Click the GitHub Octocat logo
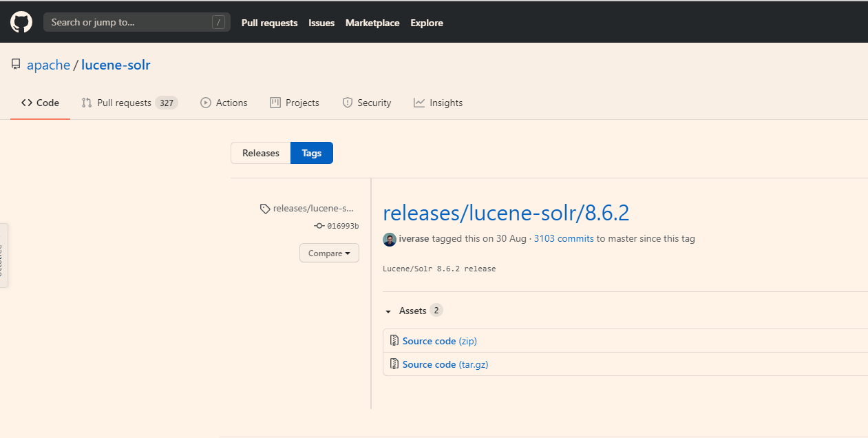868x438 pixels. tap(21, 22)
